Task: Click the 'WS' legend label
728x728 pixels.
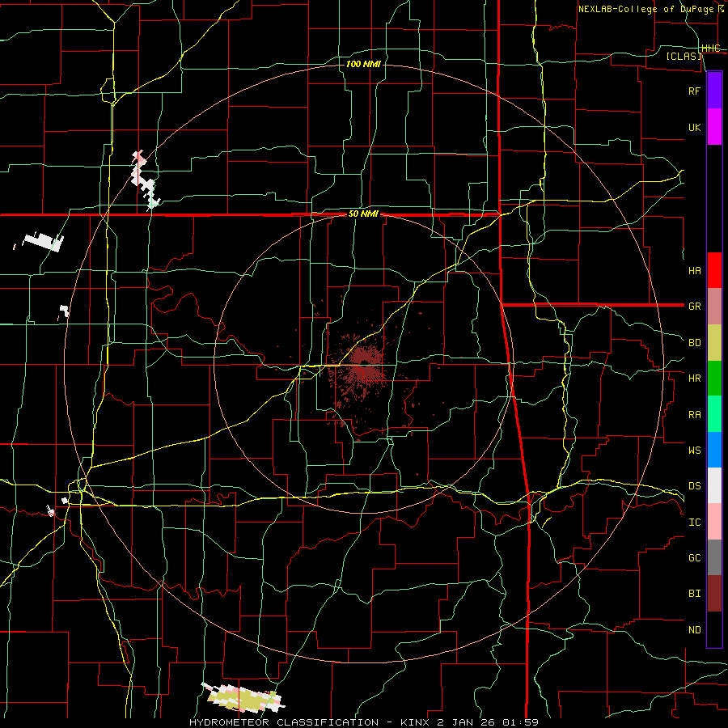Action: (x=694, y=450)
